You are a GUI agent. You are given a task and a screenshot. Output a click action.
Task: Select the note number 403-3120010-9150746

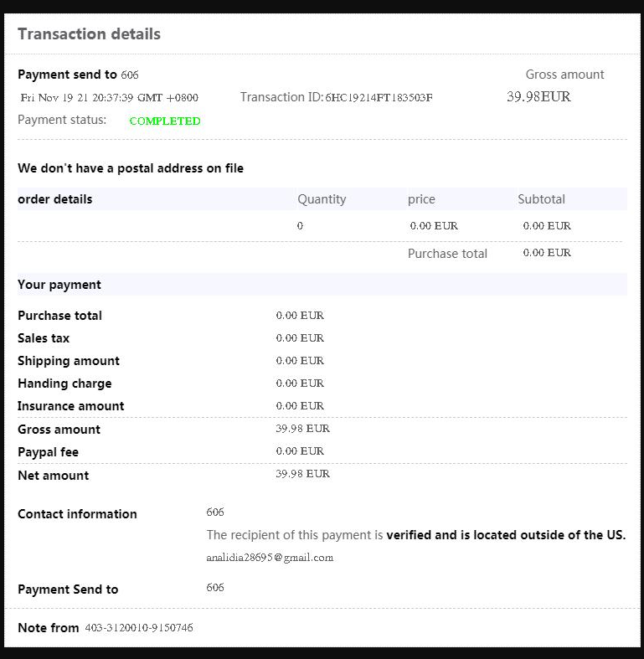139,628
